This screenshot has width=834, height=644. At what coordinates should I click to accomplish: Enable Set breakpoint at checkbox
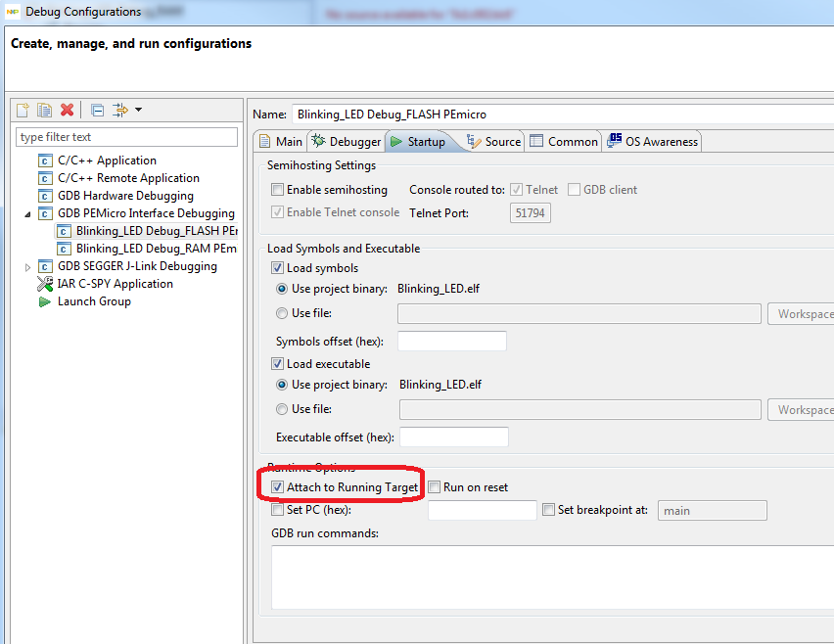(x=548, y=510)
